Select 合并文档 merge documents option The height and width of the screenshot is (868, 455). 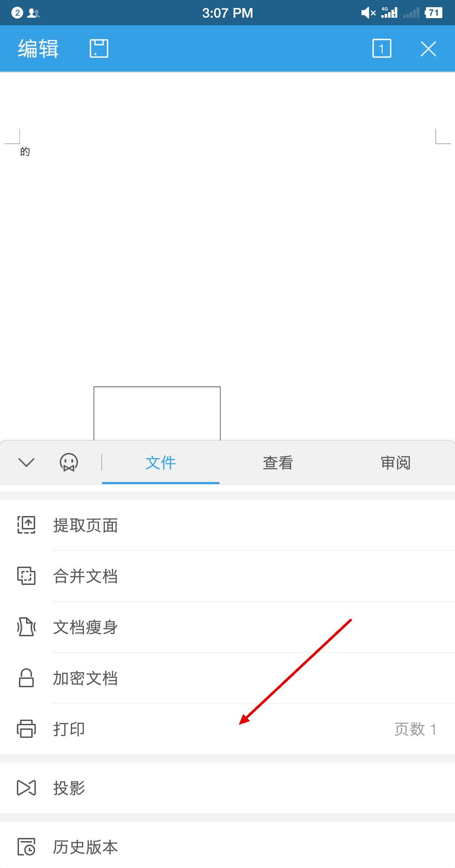point(227,576)
